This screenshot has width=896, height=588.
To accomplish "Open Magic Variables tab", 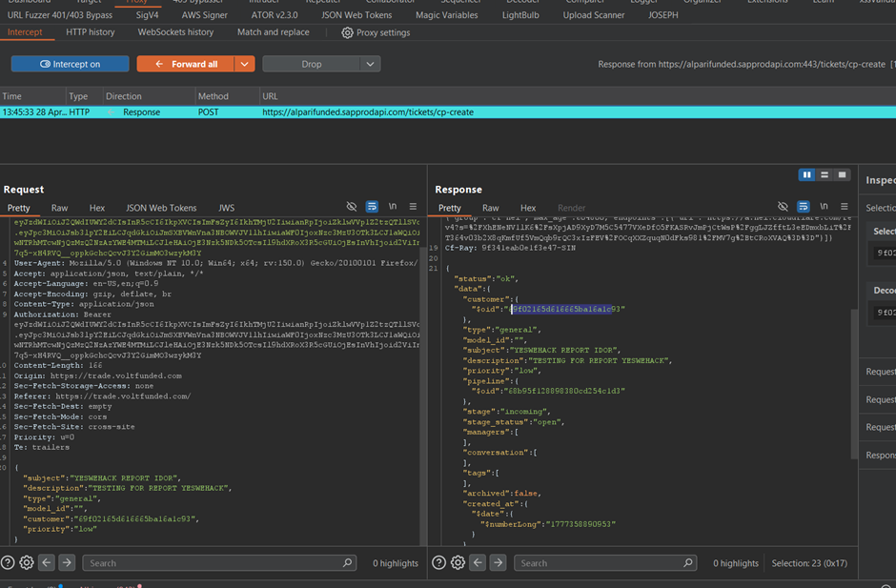I will 447,15.
